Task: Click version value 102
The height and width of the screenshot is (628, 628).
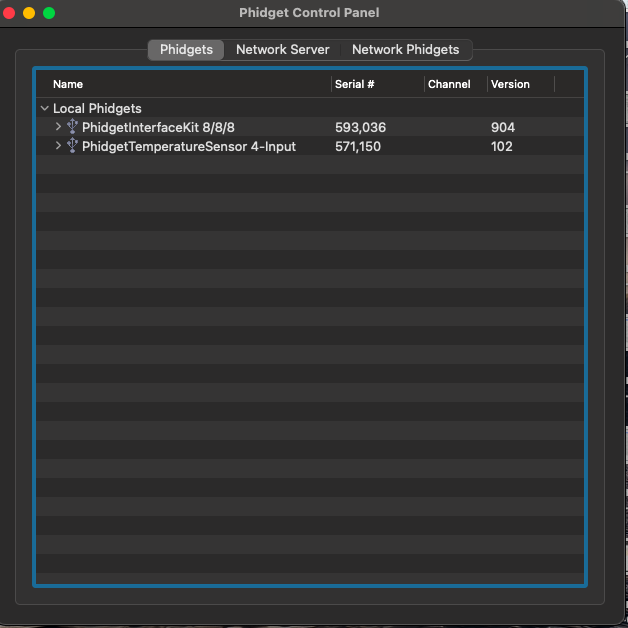Action: [501, 147]
